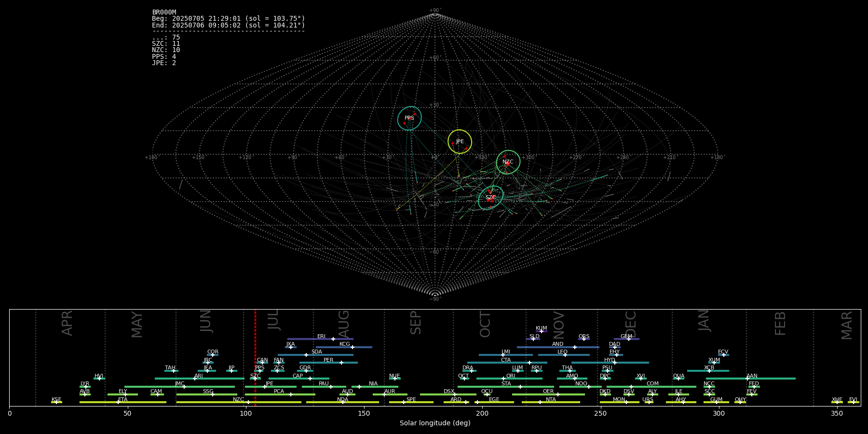Click the GEM shower label in timeline

click(626, 337)
